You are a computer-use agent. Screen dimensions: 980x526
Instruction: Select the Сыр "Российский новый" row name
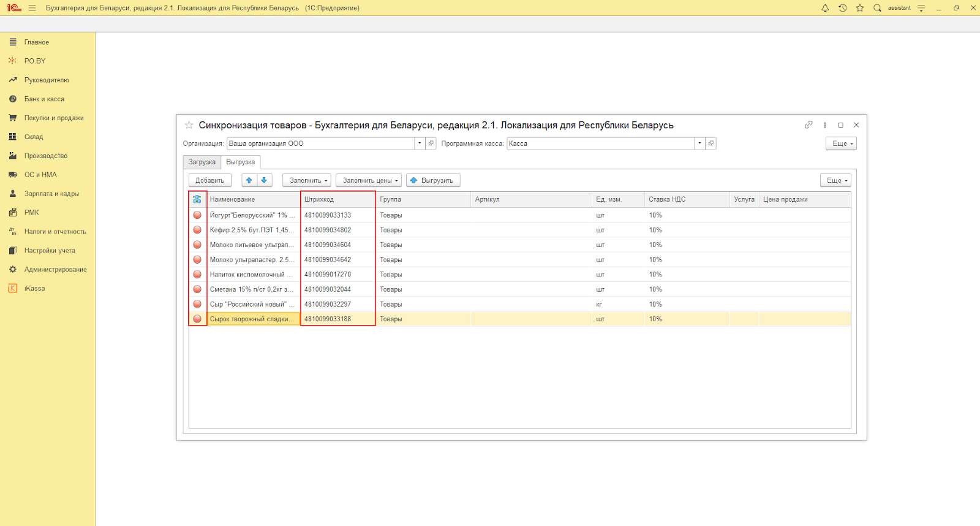pos(254,304)
